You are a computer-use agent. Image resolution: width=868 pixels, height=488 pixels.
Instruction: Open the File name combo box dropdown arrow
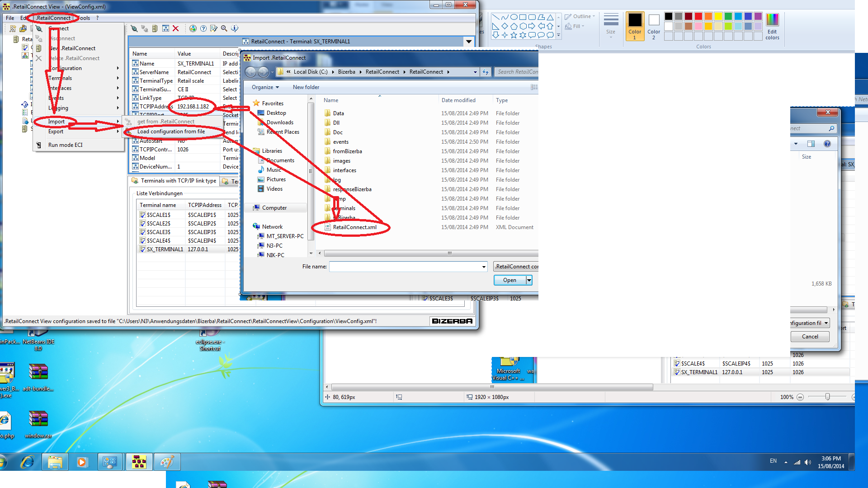tap(484, 267)
